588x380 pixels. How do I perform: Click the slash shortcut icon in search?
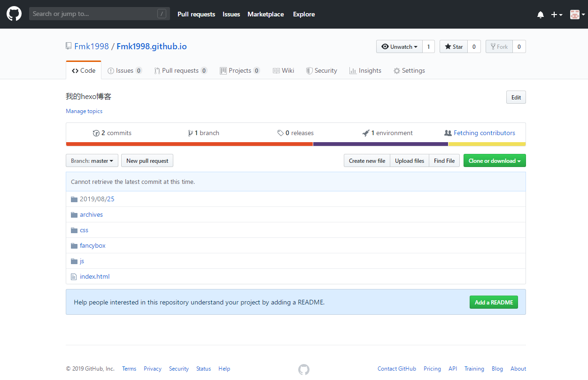pyautogui.click(x=162, y=14)
